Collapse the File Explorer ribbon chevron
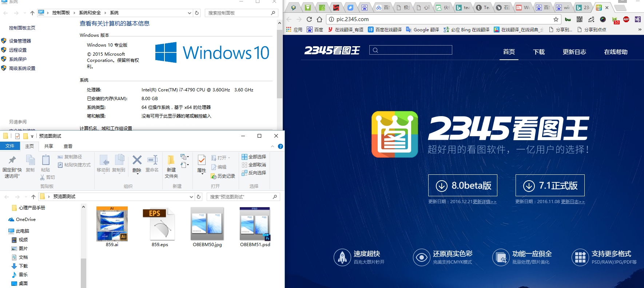 coord(273,146)
